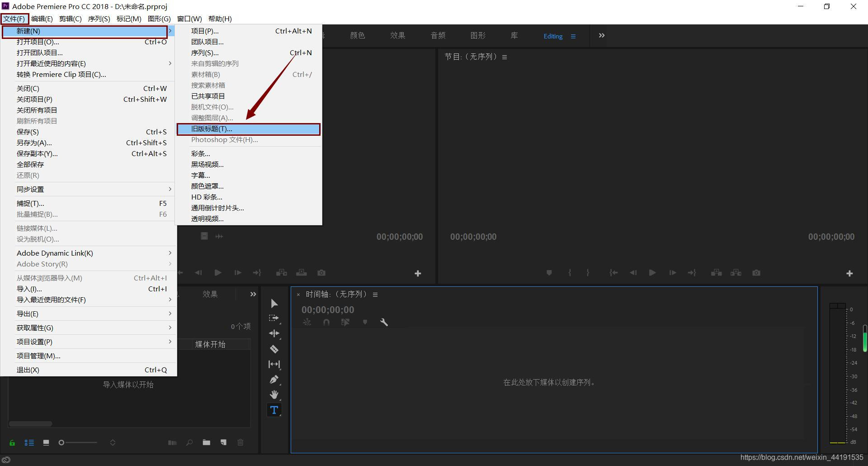Switch to 库 workspace
Screen dimensions: 868x466
514,35
